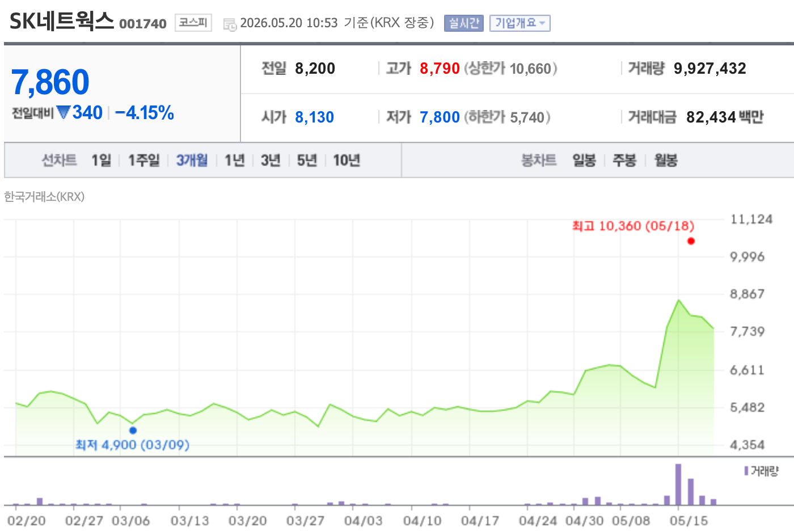The width and height of the screenshot is (794, 532).
Task: Click the -4.15% change percentage
Action: pyautogui.click(x=144, y=113)
